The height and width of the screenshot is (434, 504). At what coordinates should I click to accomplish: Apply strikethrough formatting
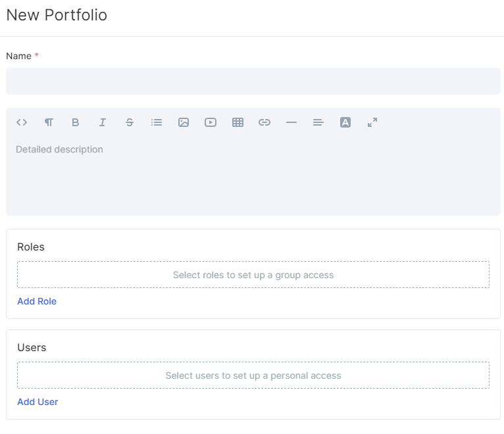(130, 122)
